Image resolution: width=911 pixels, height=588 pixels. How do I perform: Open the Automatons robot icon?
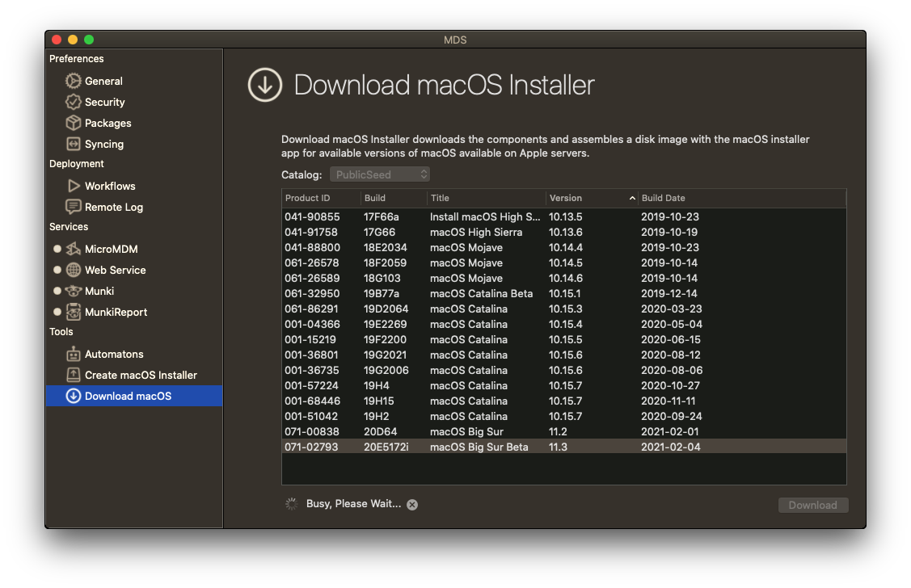pyautogui.click(x=73, y=354)
